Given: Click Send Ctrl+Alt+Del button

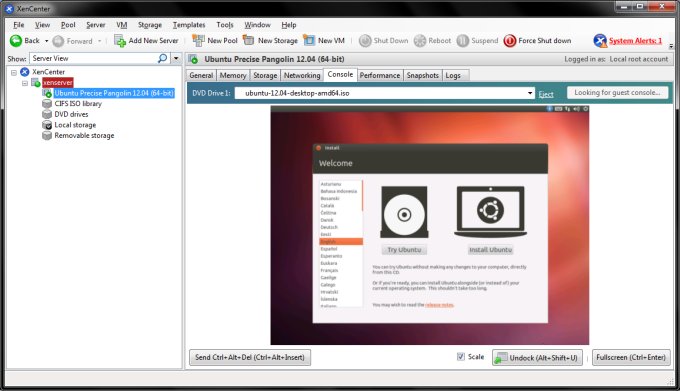Looking at the screenshot, I should 250,358.
